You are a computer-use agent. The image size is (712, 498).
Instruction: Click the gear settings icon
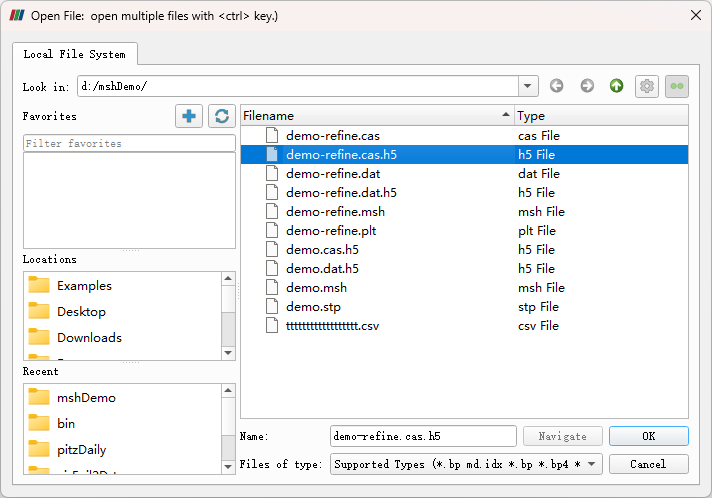coord(647,86)
